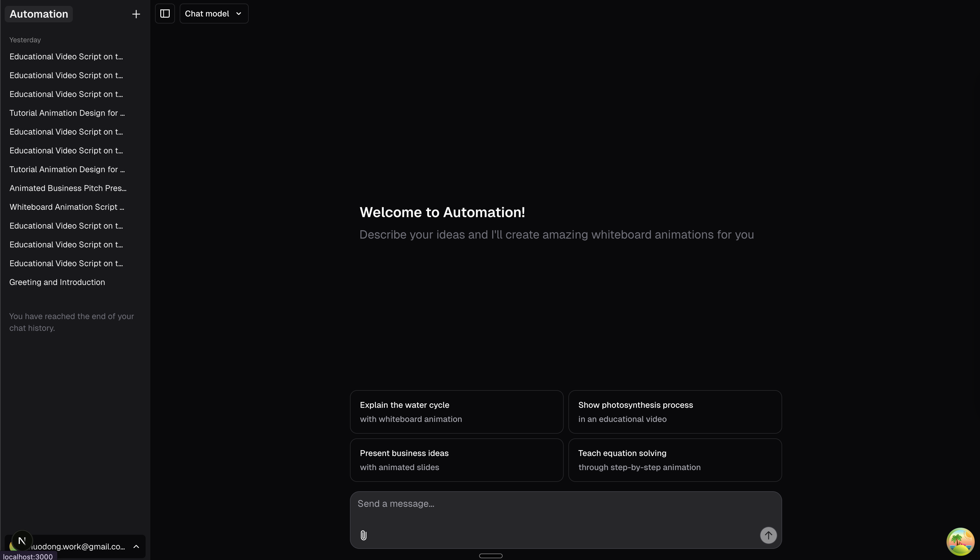Choose the Present business ideas suggestion

456,460
